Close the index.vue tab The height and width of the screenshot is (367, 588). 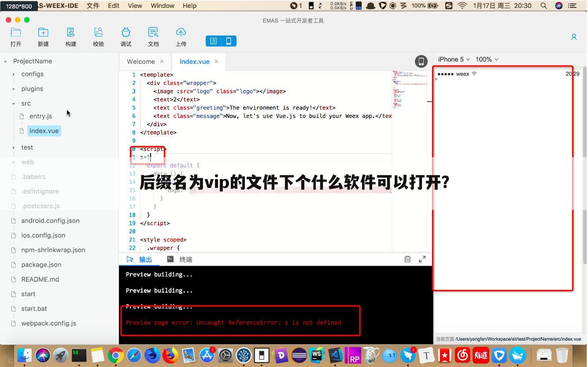pyautogui.click(x=216, y=61)
